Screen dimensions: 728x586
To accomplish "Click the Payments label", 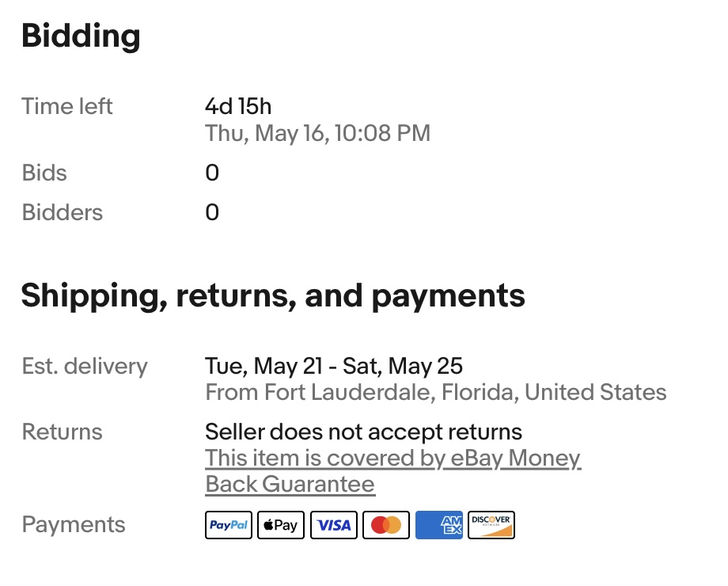I will point(74,524).
